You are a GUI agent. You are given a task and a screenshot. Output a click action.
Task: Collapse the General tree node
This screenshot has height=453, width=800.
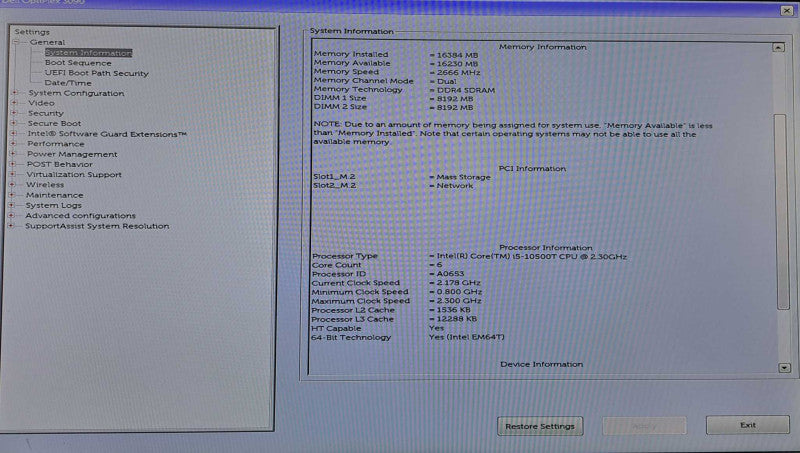(x=16, y=42)
